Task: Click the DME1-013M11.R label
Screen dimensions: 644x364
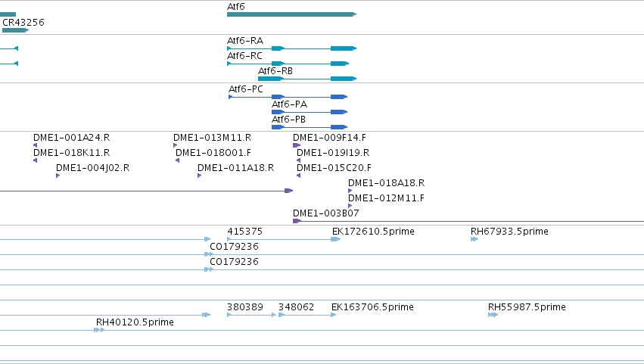Action: coord(213,138)
